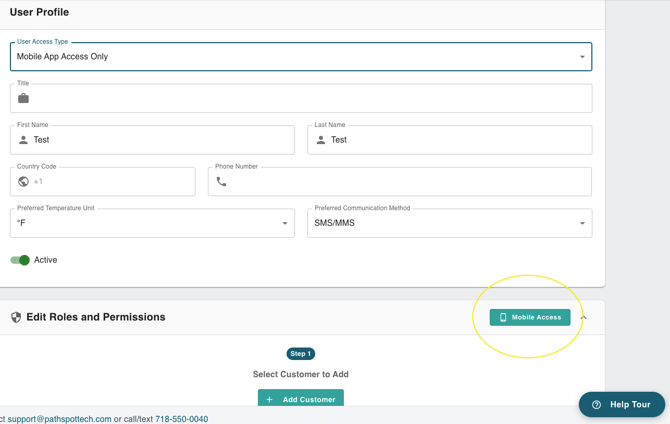Click the phone handset icon in Phone Number
The width and height of the screenshot is (670, 424).
(222, 182)
